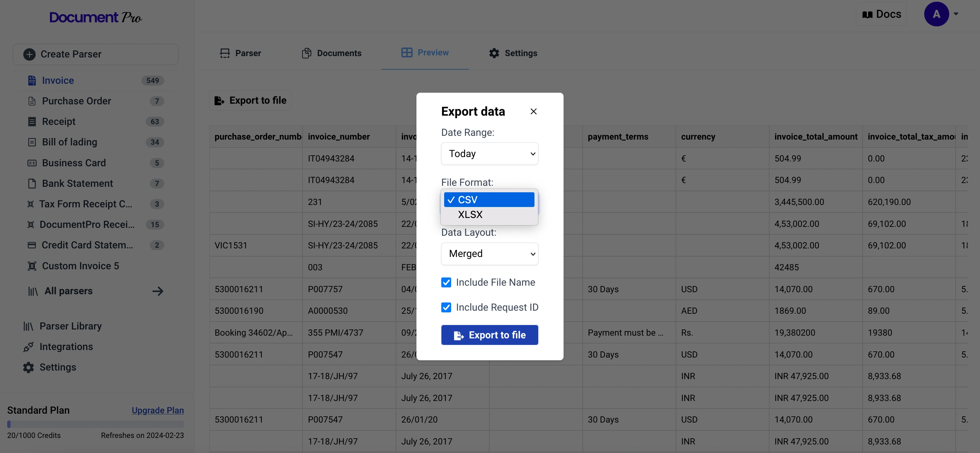The width and height of the screenshot is (980, 453).
Task: Click the 355 PMI/4737 invoice cell
Action: [349, 333]
